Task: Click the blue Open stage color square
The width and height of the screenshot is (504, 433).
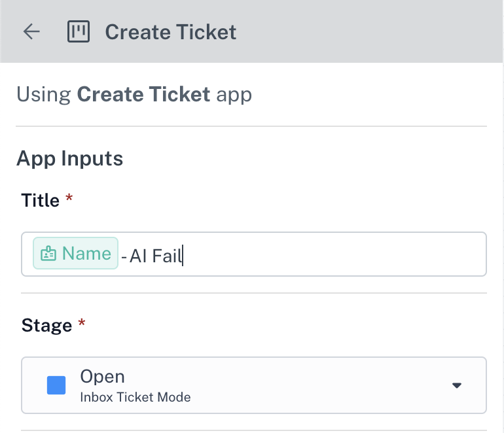Action: pos(57,385)
